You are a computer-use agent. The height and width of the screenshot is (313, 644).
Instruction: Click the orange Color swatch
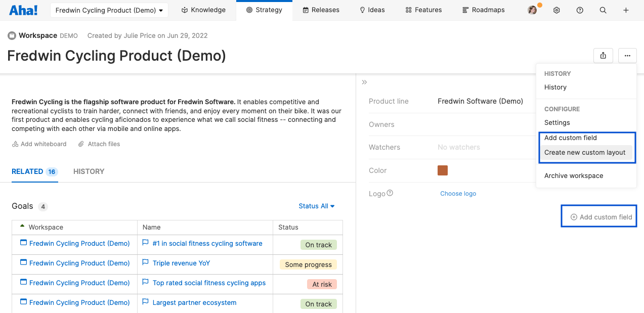[x=443, y=170]
